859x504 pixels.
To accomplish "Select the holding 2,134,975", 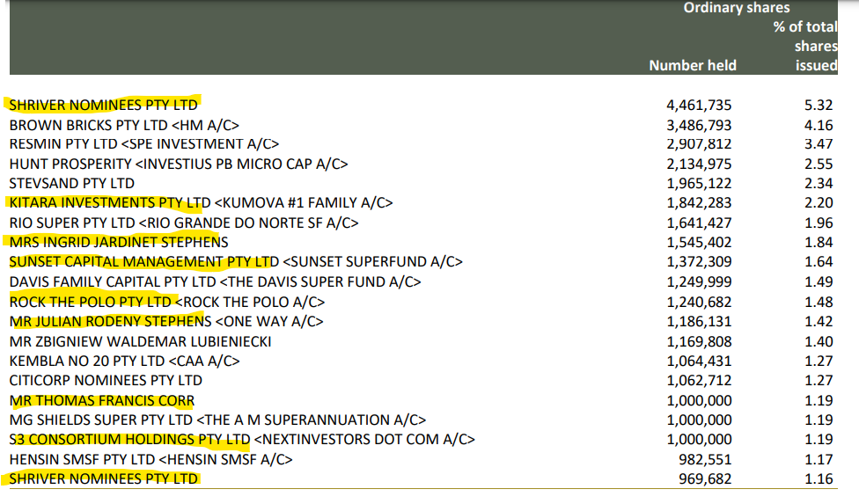I will pyautogui.click(x=699, y=164).
